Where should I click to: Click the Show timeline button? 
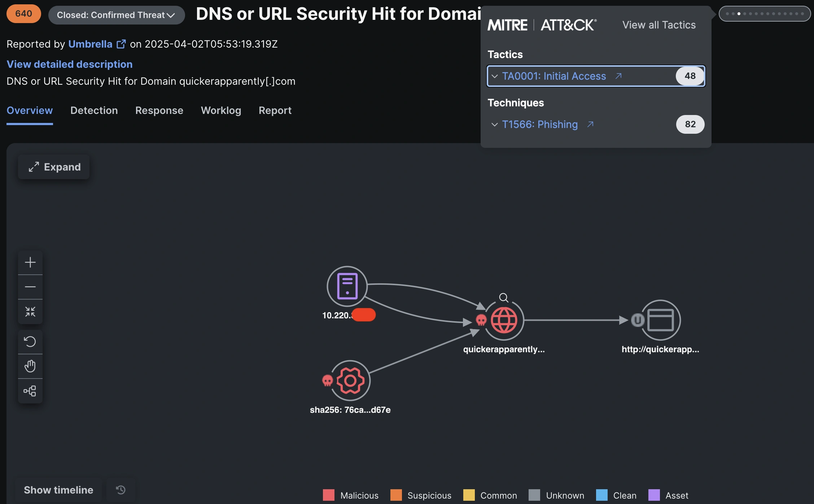pos(58,490)
